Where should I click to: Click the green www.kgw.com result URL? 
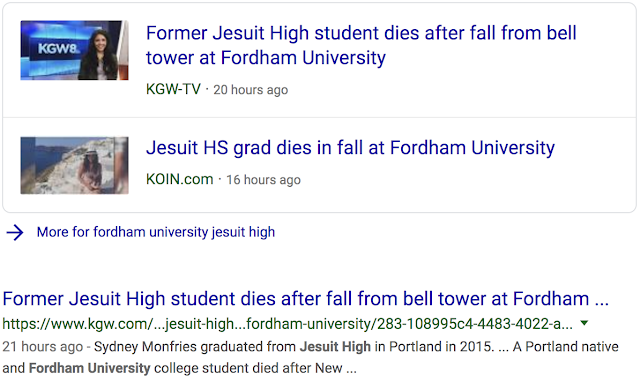click(x=287, y=324)
